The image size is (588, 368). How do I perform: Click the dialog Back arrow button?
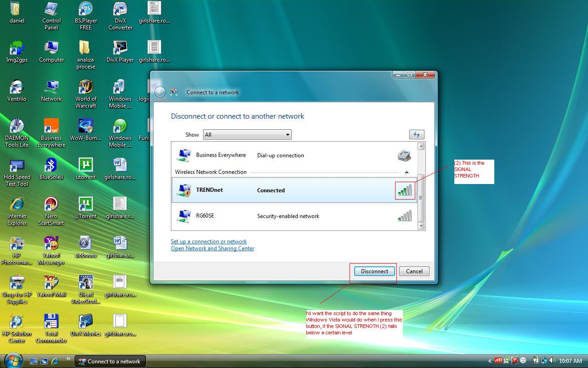(x=160, y=92)
